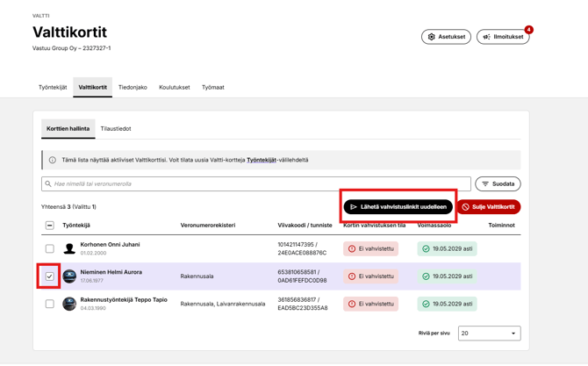Viewport: 588px width, 366px height.
Task: Click 19.05.2029 asti badge in Teppo Tapio row
Action: [x=447, y=304]
